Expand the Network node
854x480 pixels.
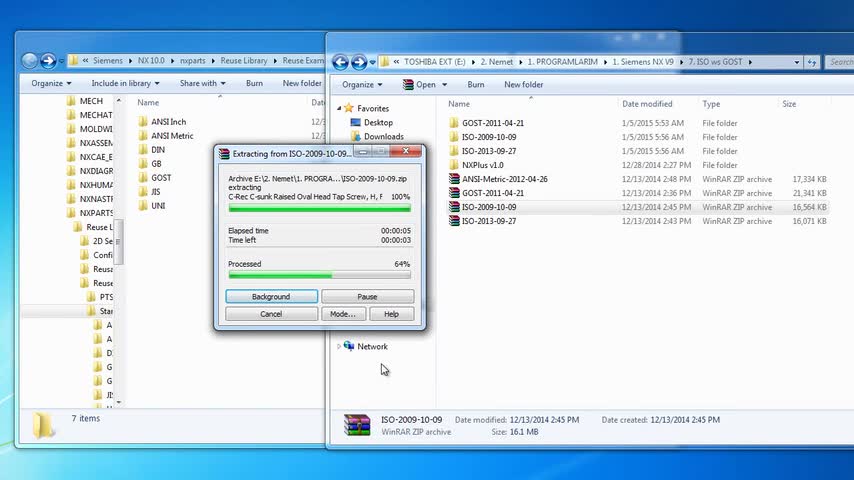(339, 347)
